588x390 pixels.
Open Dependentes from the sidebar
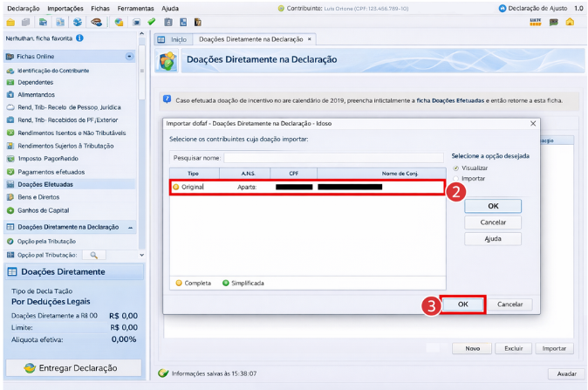coord(35,82)
